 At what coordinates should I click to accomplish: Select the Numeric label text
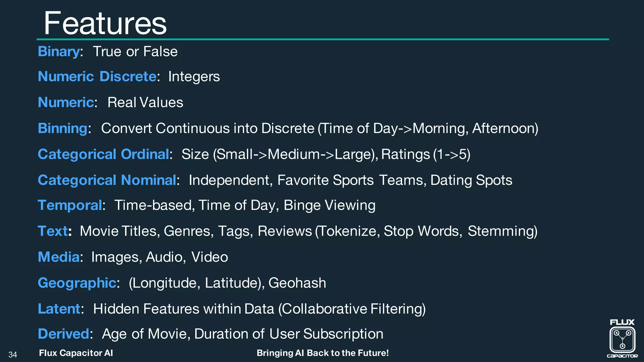click(x=66, y=102)
